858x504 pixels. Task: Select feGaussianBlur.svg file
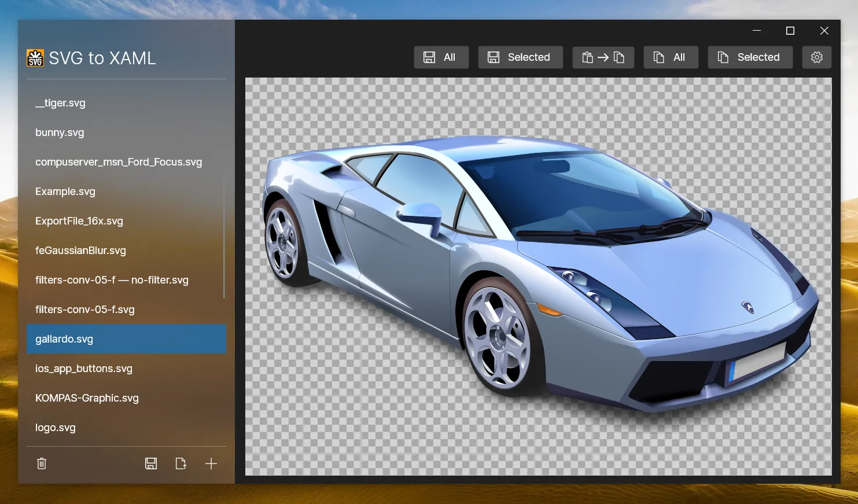pos(126,251)
